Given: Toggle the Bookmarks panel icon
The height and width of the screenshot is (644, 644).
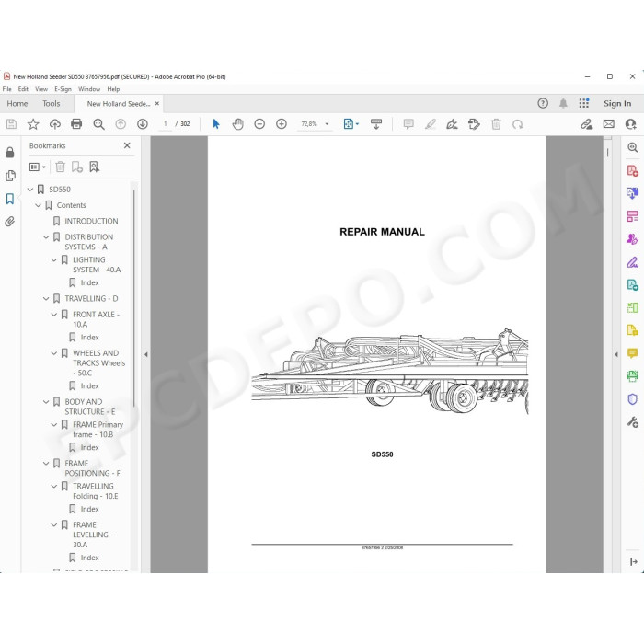Looking at the screenshot, I should (10, 199).
